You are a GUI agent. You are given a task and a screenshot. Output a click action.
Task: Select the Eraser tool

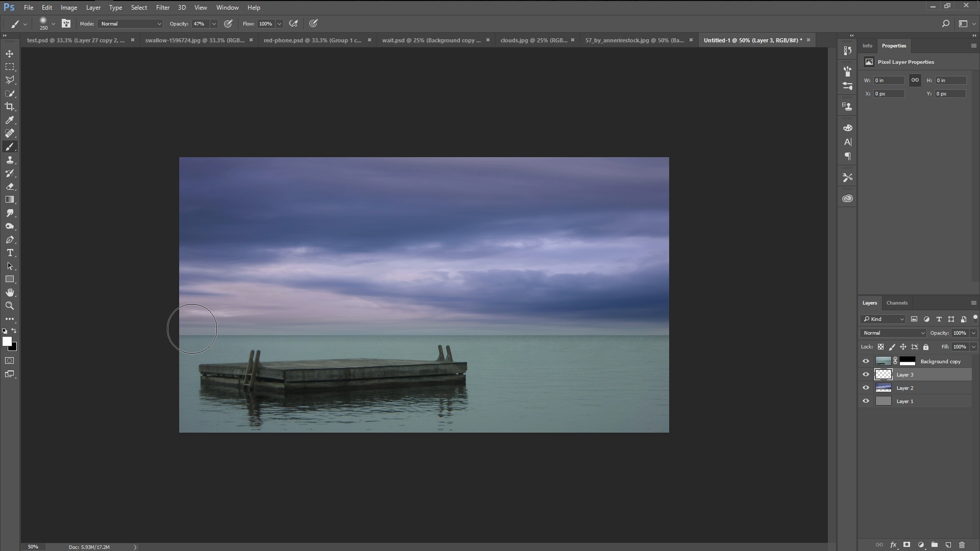tap(10, 187)
